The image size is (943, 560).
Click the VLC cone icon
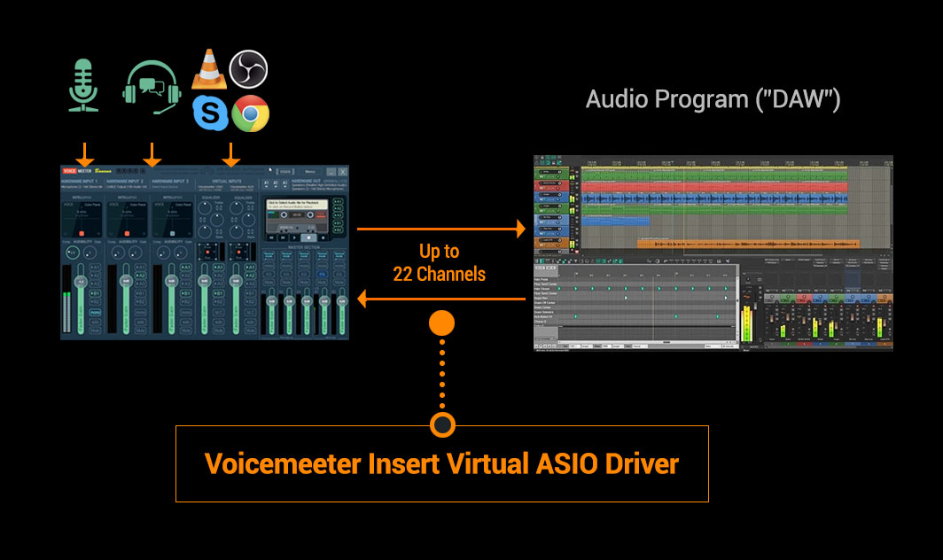208,69
